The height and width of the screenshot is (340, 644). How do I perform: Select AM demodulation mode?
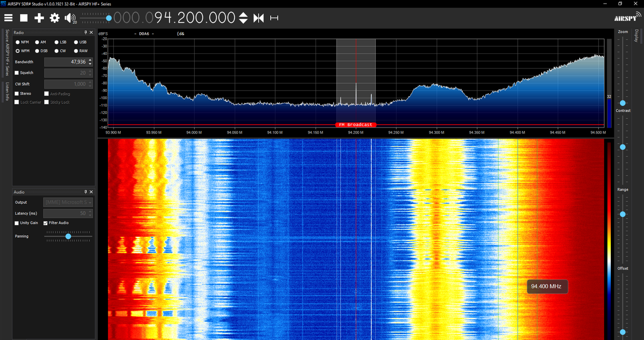[40, 42]
